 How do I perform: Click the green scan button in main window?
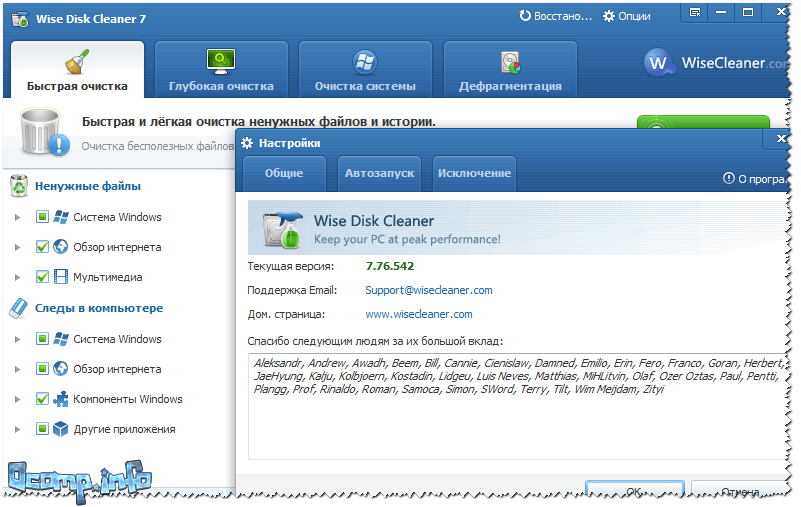coord(703,122)
